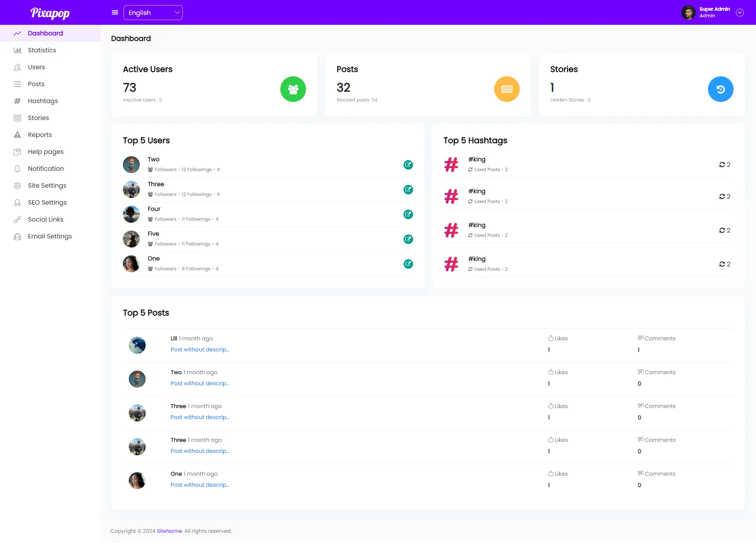Open Lill's 'Post without descrip...' link
The width and height of the screenshot is (756, 543).
200,349
